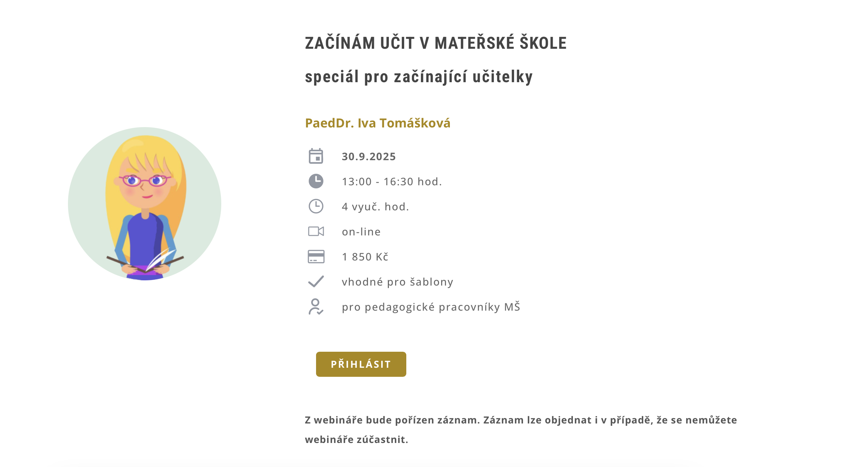Click the video camera on-line icon
This screenshot has height=467, width=868.
pyautogui.click(x=316, y=231)
